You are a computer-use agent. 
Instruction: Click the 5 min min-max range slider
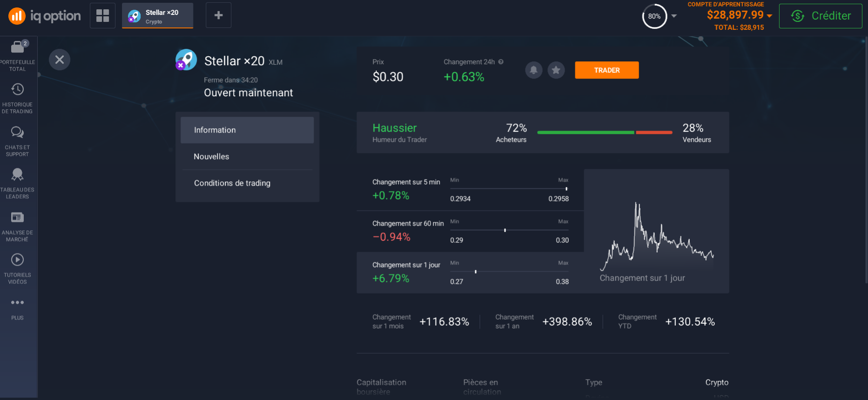pyautogui.click(x=509, y=189)
